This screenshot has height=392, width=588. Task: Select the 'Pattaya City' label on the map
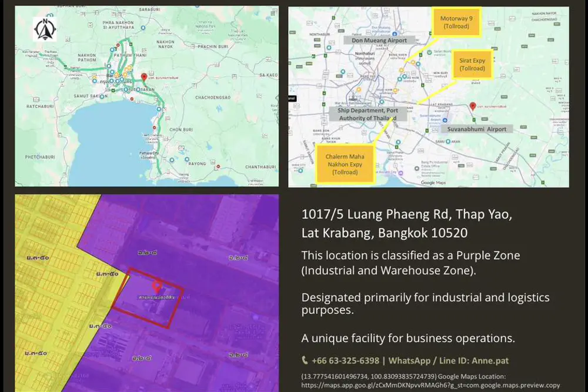149,153
